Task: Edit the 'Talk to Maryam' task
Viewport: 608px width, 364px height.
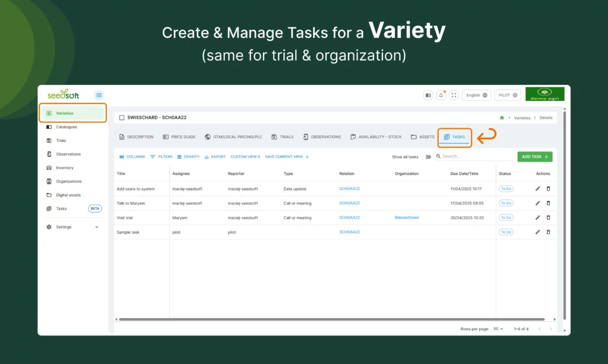Action: [537, 203]
